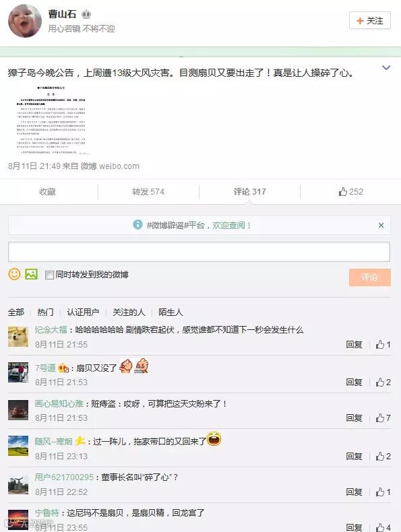Click the crown badge beside 曹山石
The image size is (401, 532).
[x=86, y=14]
